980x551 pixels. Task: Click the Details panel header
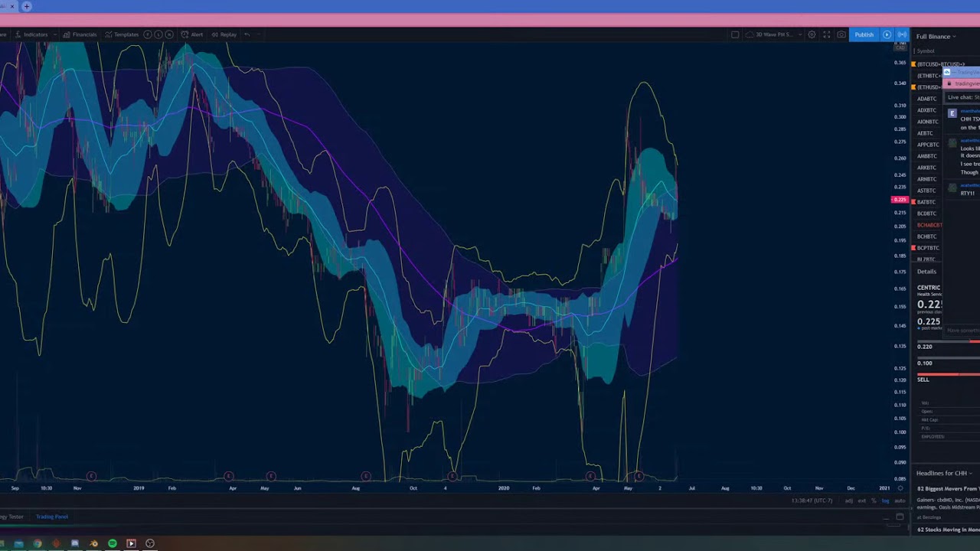click(x=926, y=272)
